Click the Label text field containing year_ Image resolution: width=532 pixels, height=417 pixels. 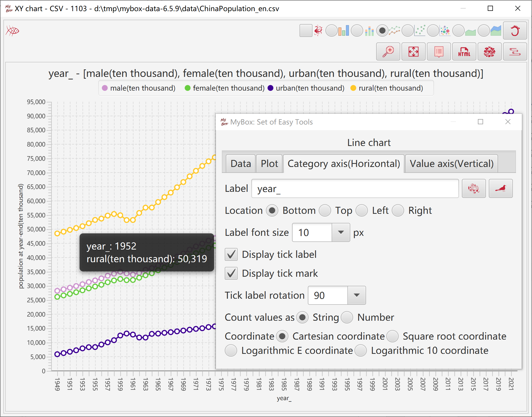point(355,188)
